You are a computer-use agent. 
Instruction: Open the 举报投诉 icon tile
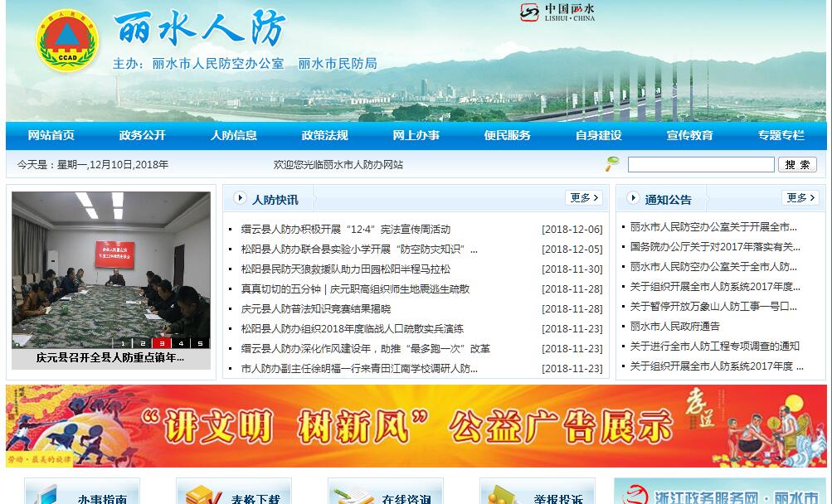click(538, 491)
